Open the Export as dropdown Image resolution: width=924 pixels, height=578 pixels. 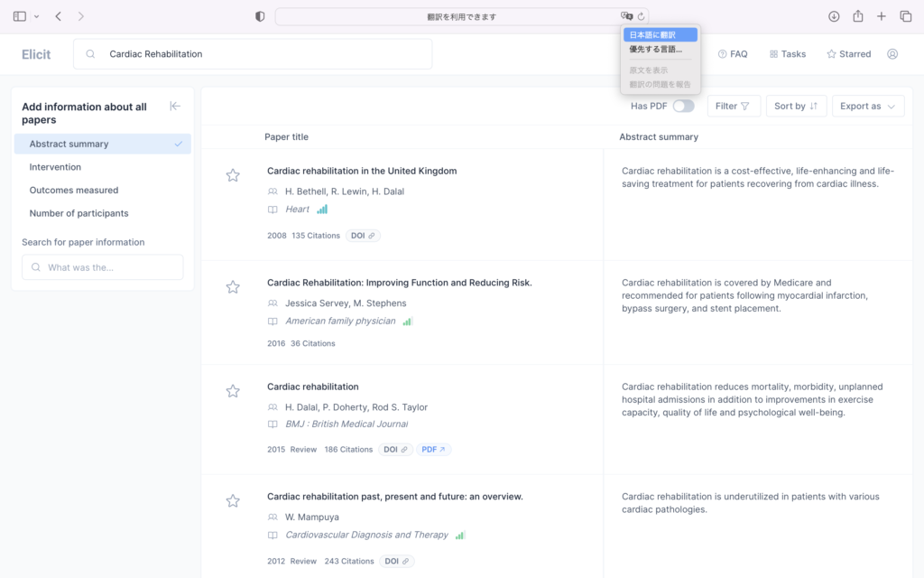[867, 106]
